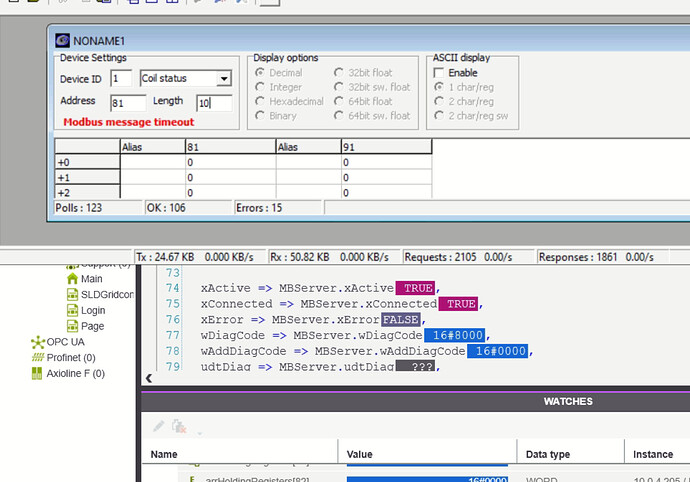Click the Errors : 15 status cell
690x482 pixels.
(x=279, y=208)
